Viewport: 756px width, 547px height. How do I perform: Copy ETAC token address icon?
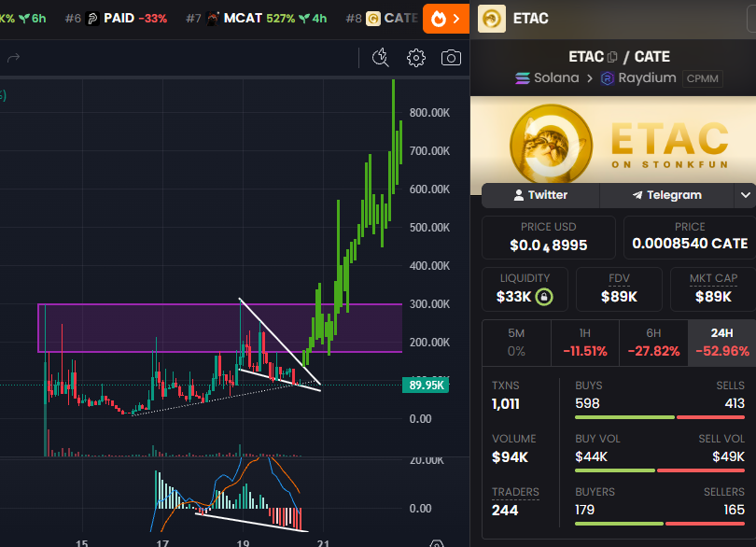click(x=612, y=57)
